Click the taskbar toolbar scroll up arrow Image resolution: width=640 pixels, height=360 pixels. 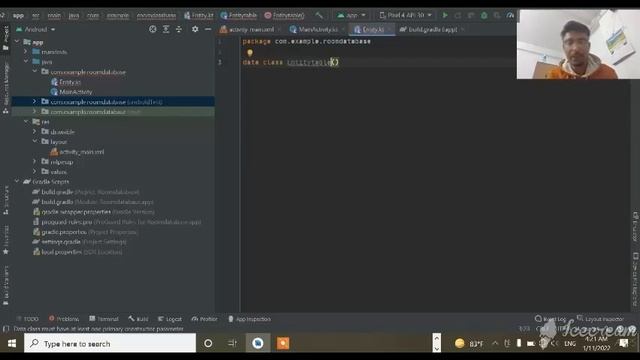pyautogui.click(x=437, y=338)
